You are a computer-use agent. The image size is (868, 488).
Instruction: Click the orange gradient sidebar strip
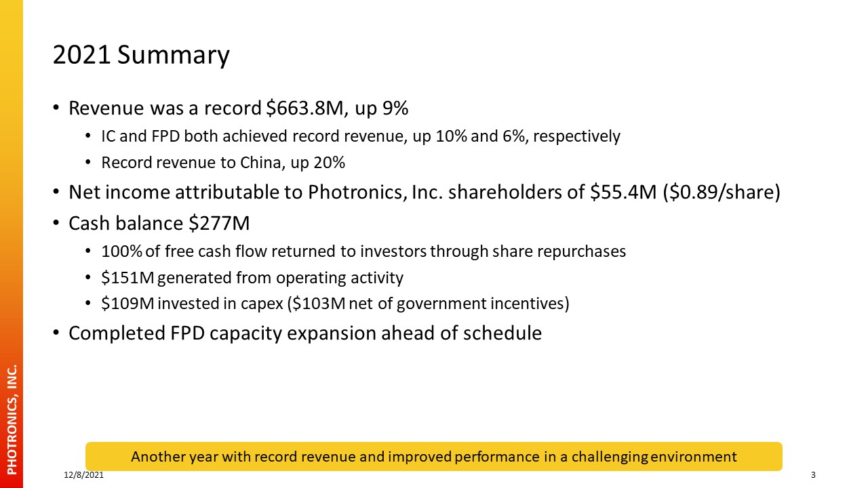(12, 244)
